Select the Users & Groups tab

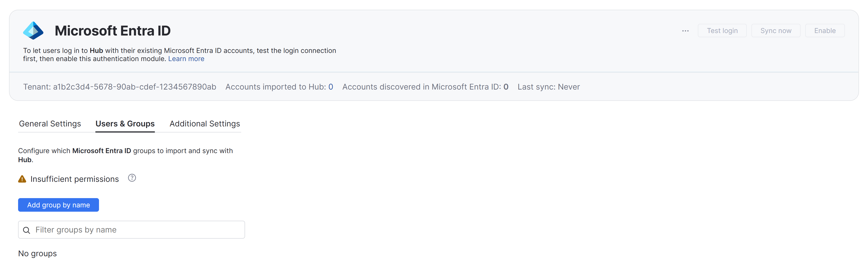(x=125, y=124)
